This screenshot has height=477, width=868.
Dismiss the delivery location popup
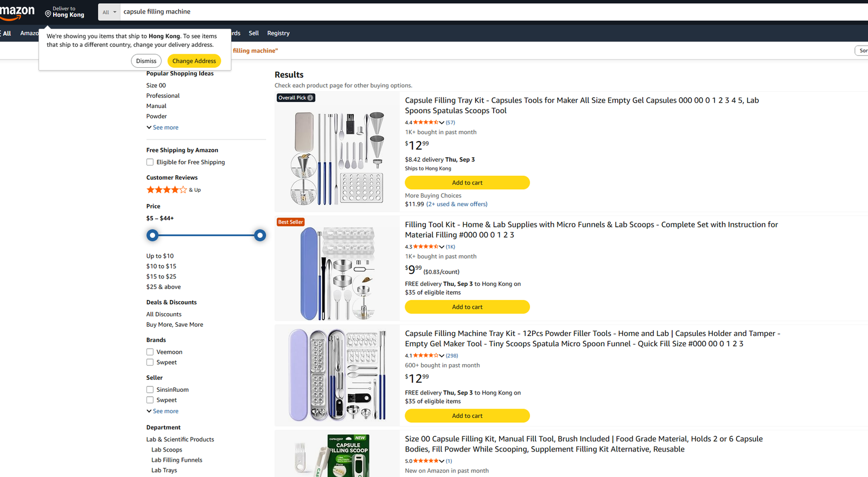(146, 61)
